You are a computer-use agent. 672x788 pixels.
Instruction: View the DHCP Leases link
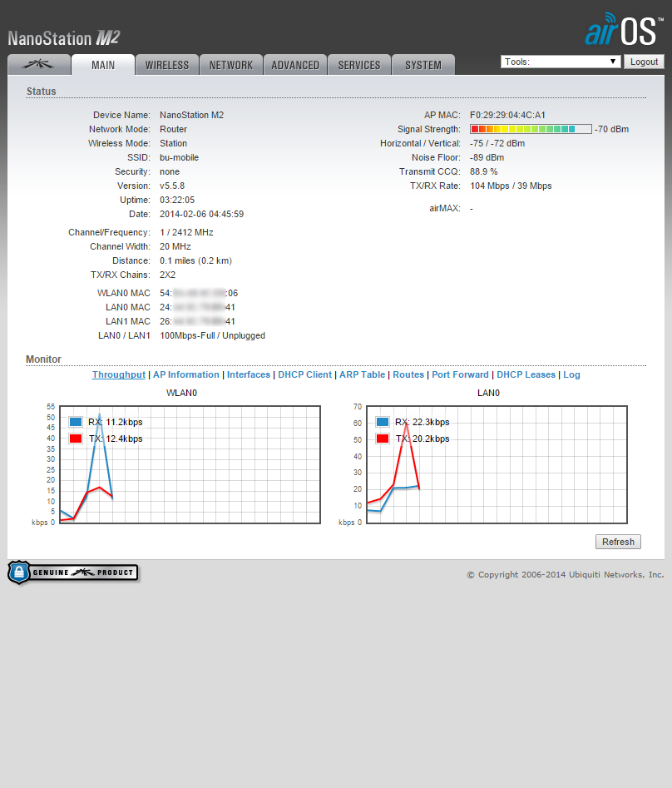coord(526,374)
